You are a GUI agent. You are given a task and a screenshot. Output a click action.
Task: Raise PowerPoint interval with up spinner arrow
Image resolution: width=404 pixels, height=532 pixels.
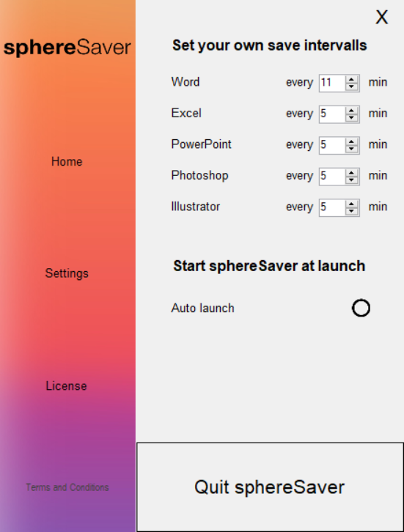click(352, 142)
